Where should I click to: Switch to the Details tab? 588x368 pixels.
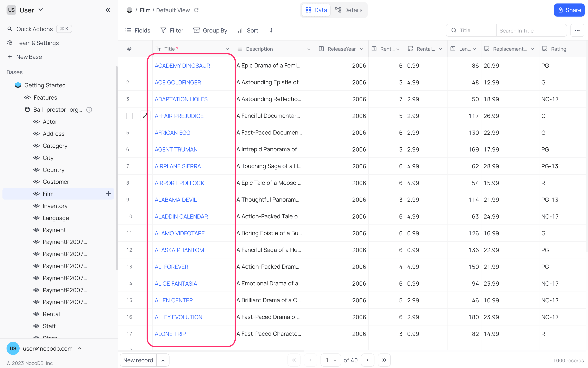click(x=349, y=10)
